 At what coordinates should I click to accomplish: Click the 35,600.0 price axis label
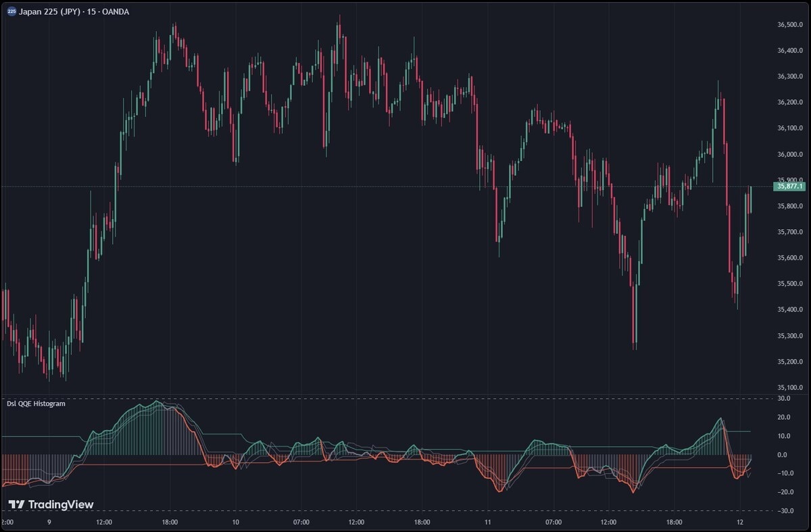[790, 258]
